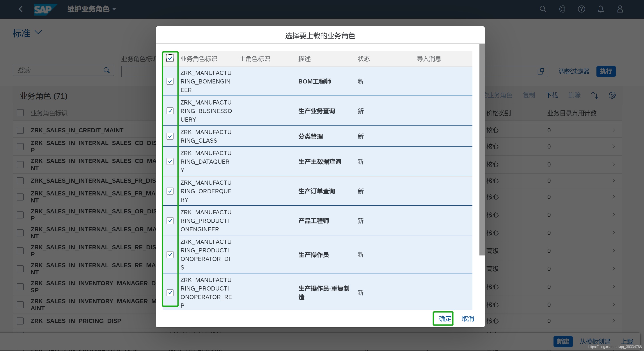Click the table settings gear icon
Image resolution: width=644 pixels, height=351 pixels.
click(x=612, y=95)
